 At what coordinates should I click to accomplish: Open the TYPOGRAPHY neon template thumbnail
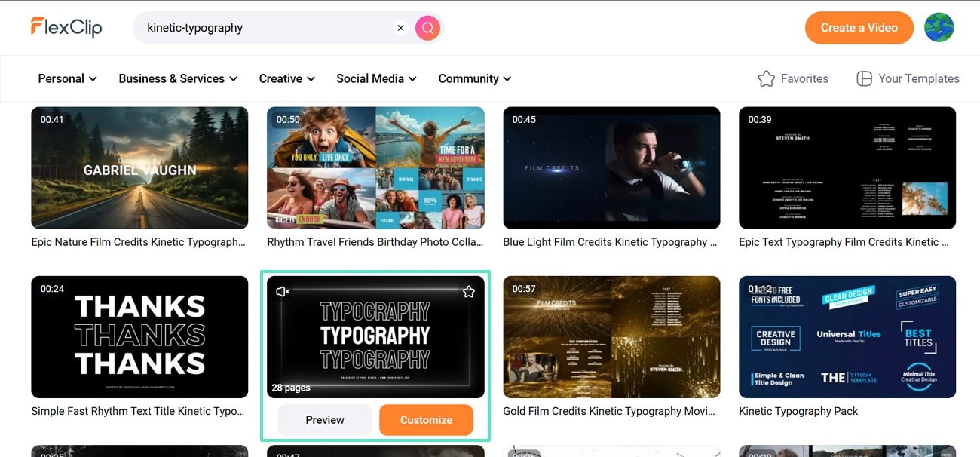tap(375, 337)
